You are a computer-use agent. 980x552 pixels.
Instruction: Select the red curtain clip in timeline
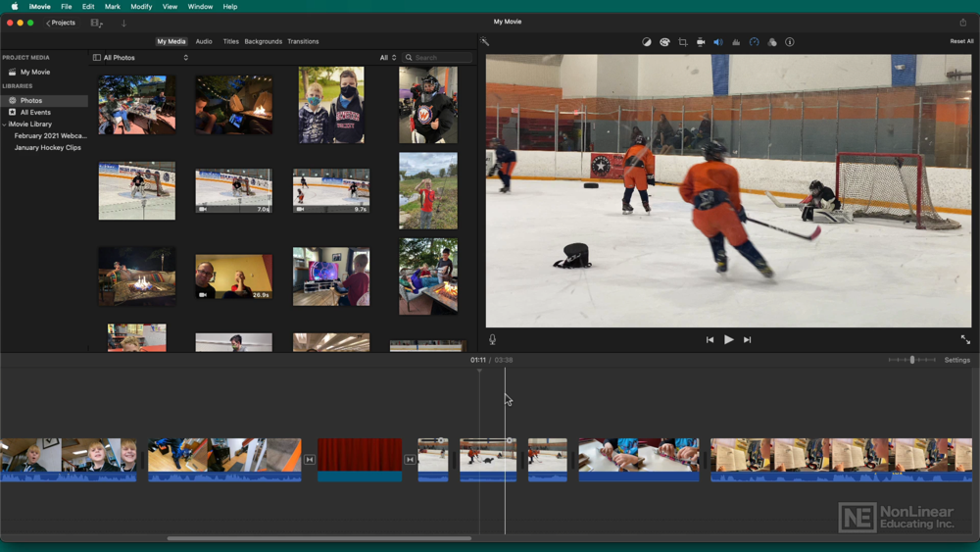coord(360,460)
